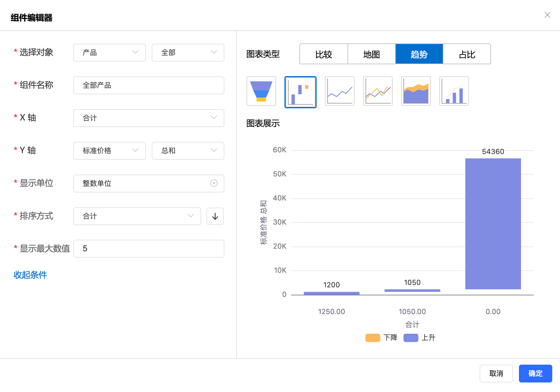This screenshot has height=392, width=560.
Task: Clear the 显示单位 field with the X icon
Action: [214, 183]
